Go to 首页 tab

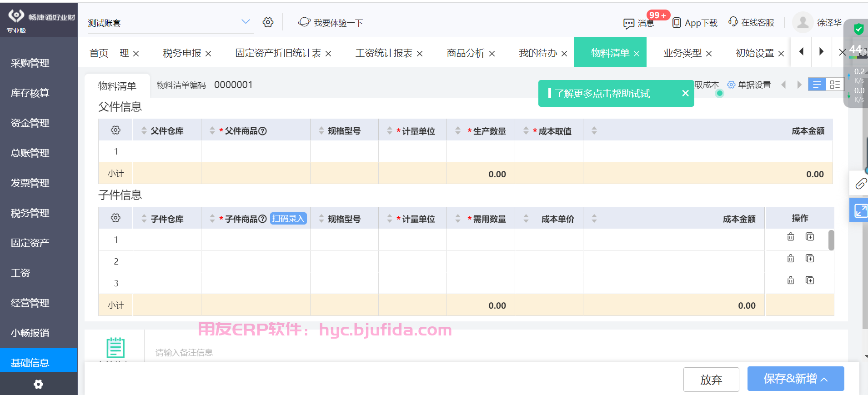point(99,53)
